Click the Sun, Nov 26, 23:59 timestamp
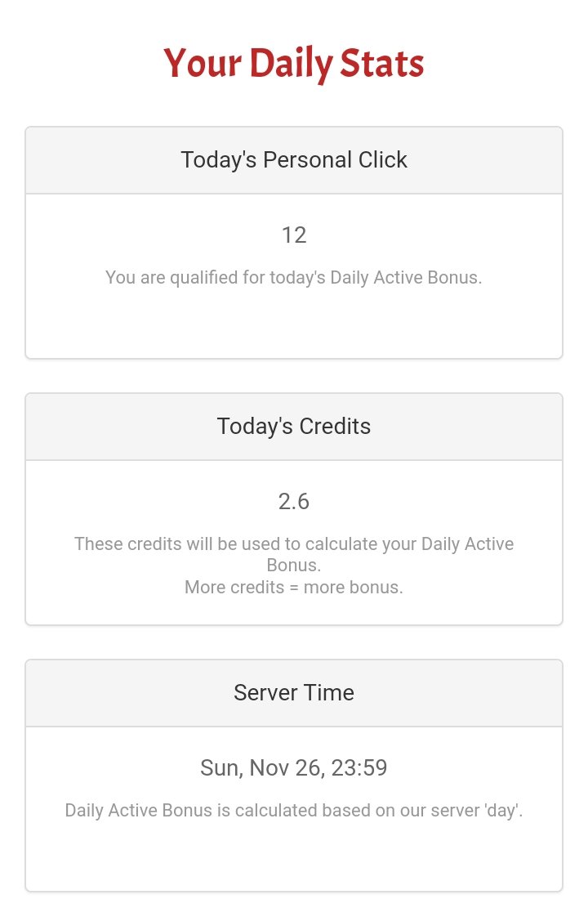588x899 pixels. [294, 767]
